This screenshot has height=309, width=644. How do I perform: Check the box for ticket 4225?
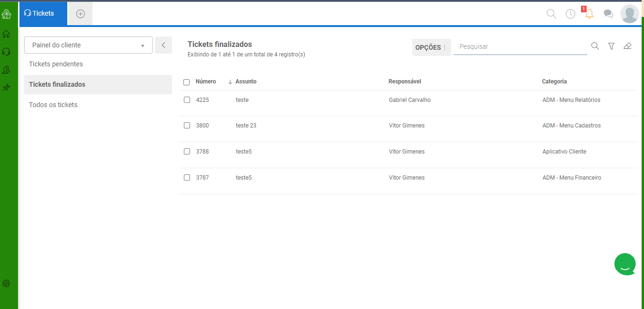click(x=187, y=100)
